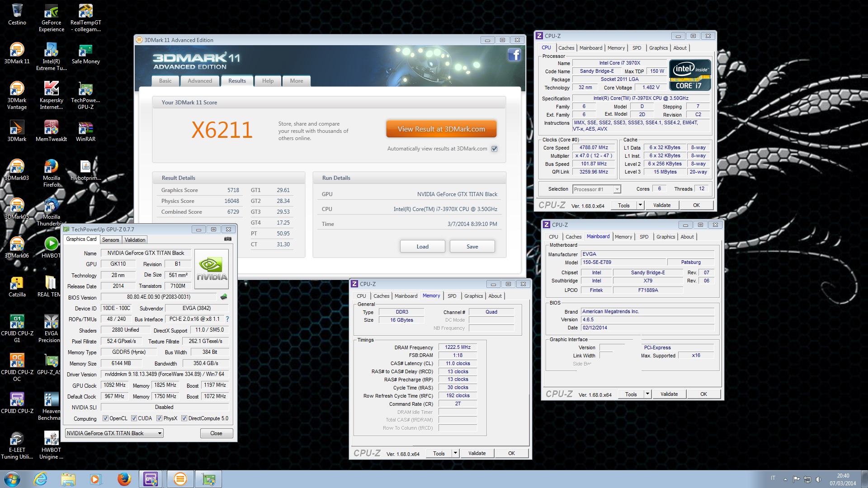Screen dimensions: 868x488
Task: Click Save button in 3DMark 11
Action: pyautogui.click(x=472, y=247)
